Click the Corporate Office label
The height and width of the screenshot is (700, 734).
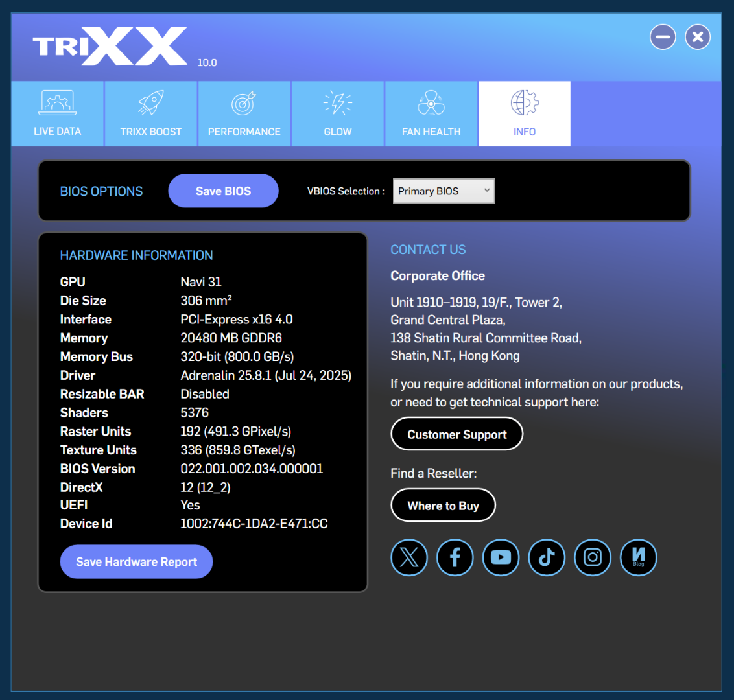point(438,276)
